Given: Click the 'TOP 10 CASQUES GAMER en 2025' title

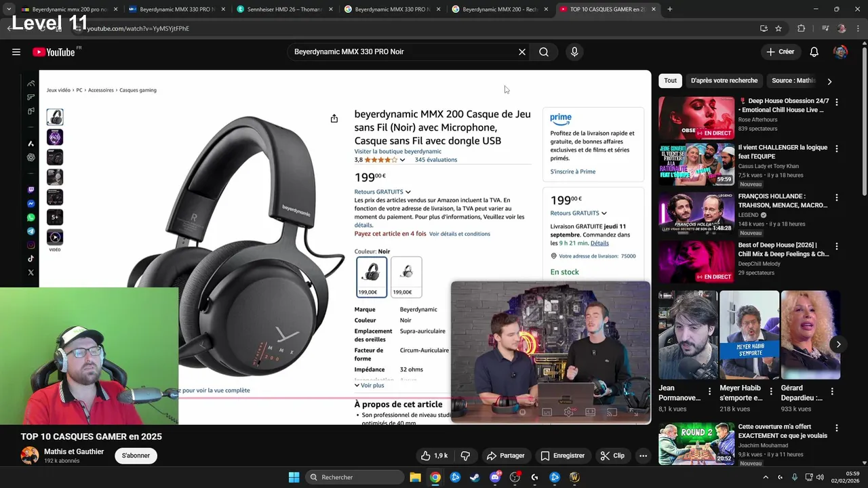Looking at the screenshot, I should [x=91, y=437].
